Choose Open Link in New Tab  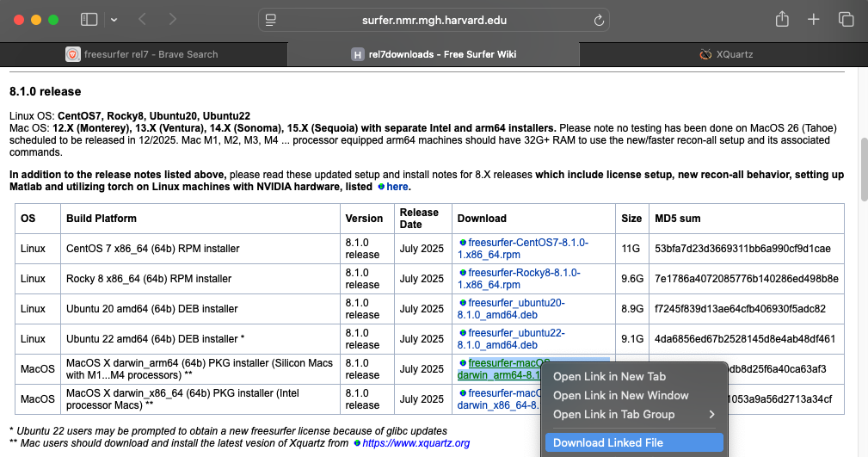[x=609, y=376]
